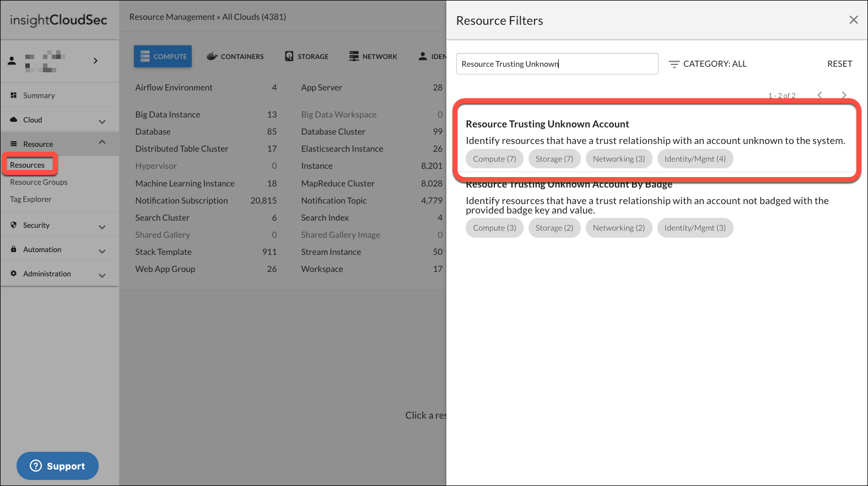Click the Summary grid icon in sidebar
Image resolution: width=868 pixels, height=486 pixels.
(x=13, y=95)
